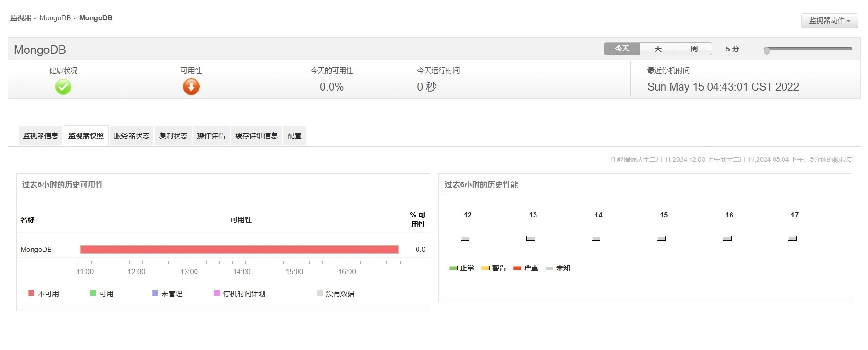Click the 0.0% today's availability value
This screenshot has width=868, height=350.
332,87
